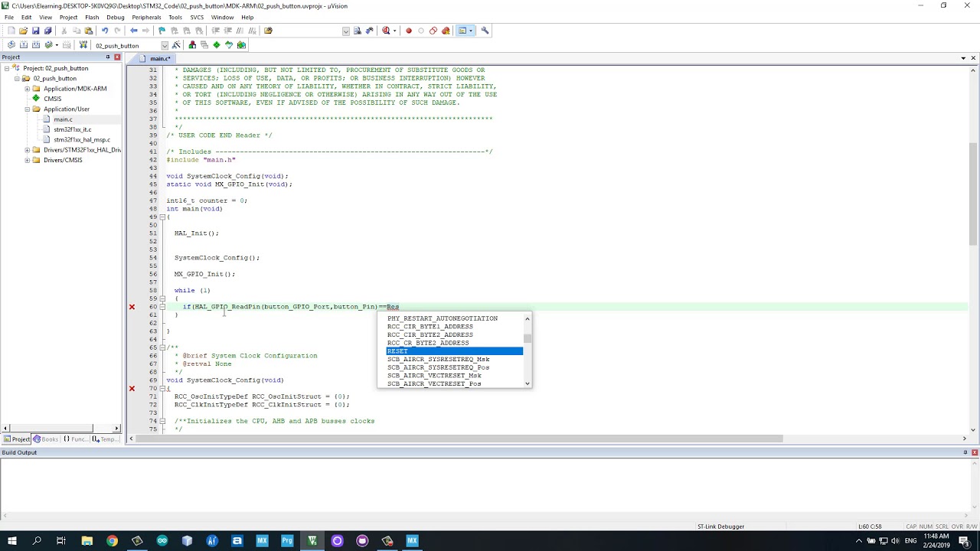Translate the current file
The image size is (980, 551).
coord(11,45)
